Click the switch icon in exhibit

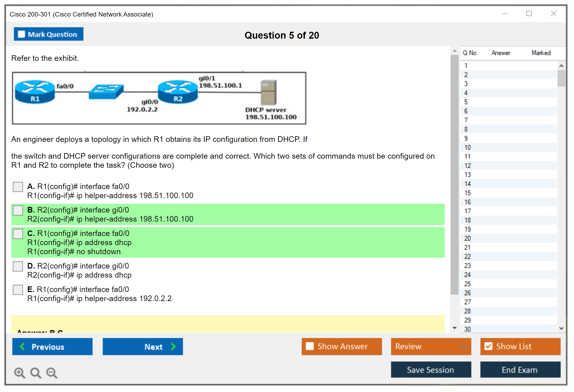(106, 91)
